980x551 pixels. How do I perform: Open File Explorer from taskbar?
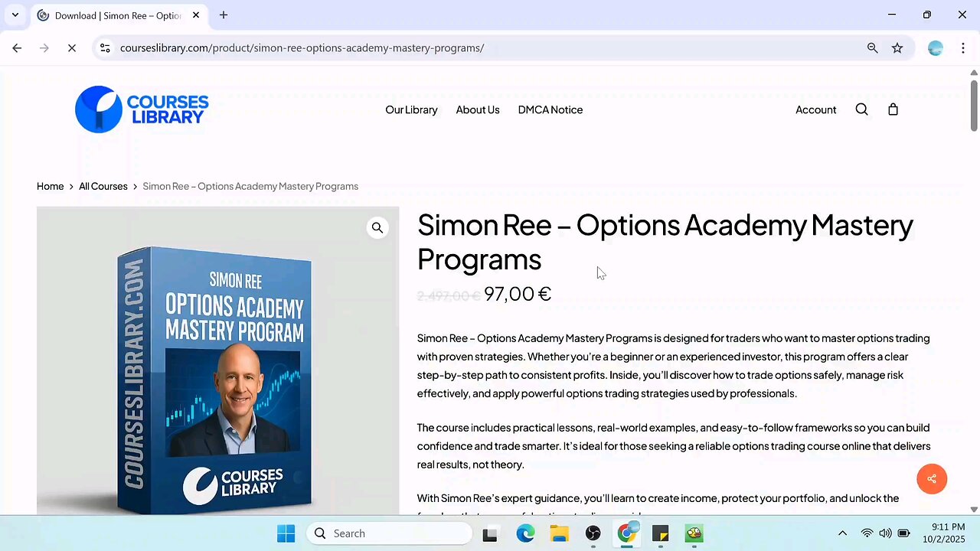pyautogui.click(x=559, y=533)
